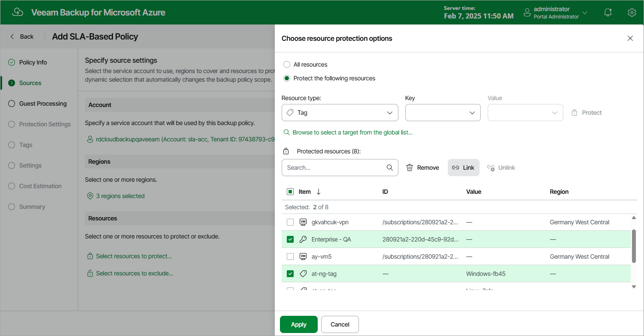Expand the Key dropdown
This screenshot has width=644, height=336.
[x=443, y=113]
